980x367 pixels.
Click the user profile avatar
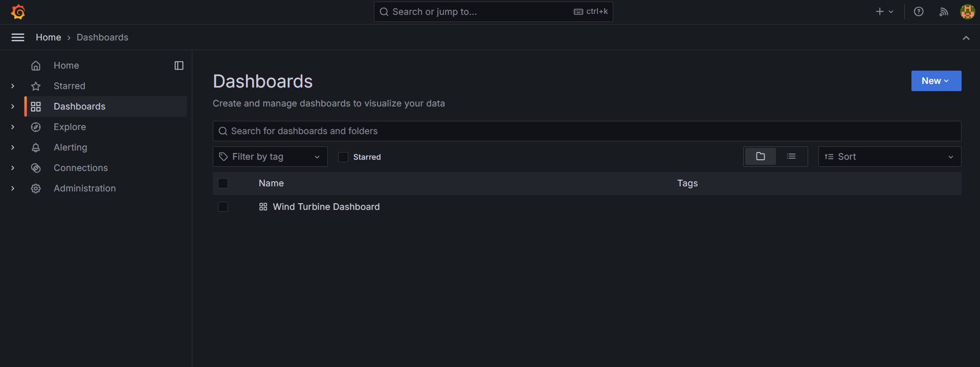click(967, 12)
